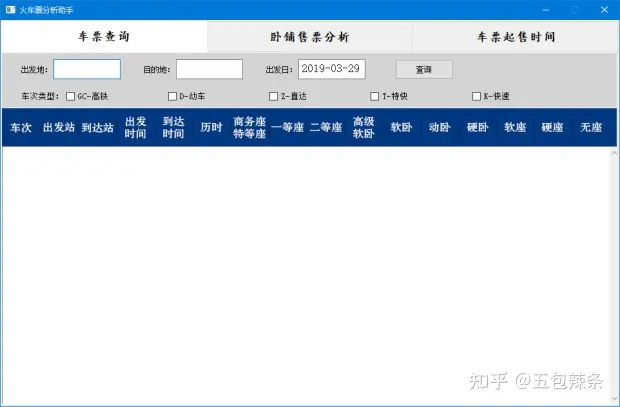Click the 动卧 column header
Image resolution: width=620 pixels, height=407 pixels.
[439, 127]
